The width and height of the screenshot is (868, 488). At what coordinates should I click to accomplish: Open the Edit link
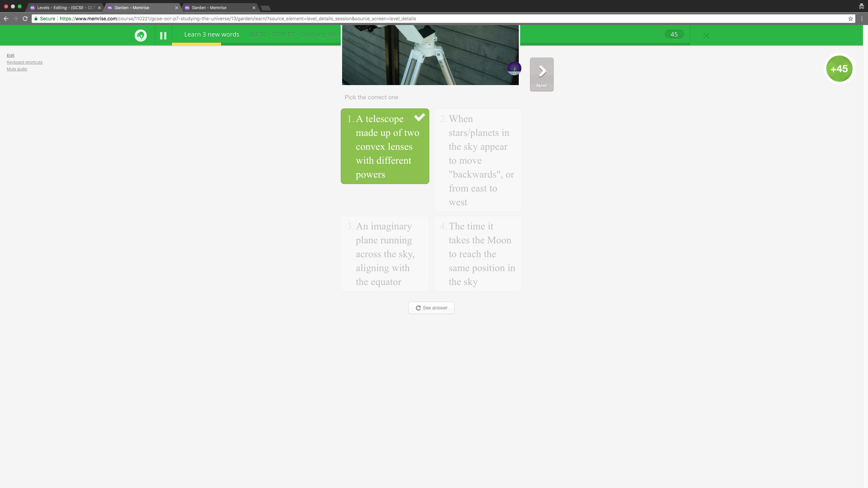coord(11,55)
